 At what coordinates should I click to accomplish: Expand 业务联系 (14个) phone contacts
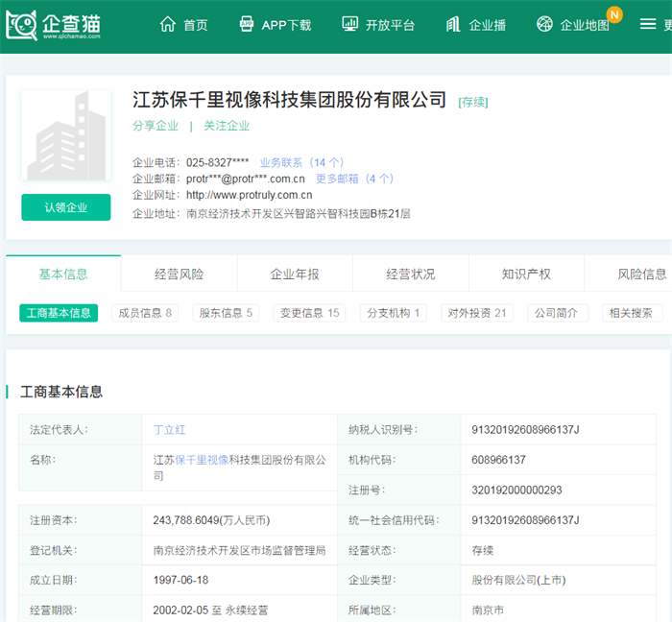(x=301, y=162)
